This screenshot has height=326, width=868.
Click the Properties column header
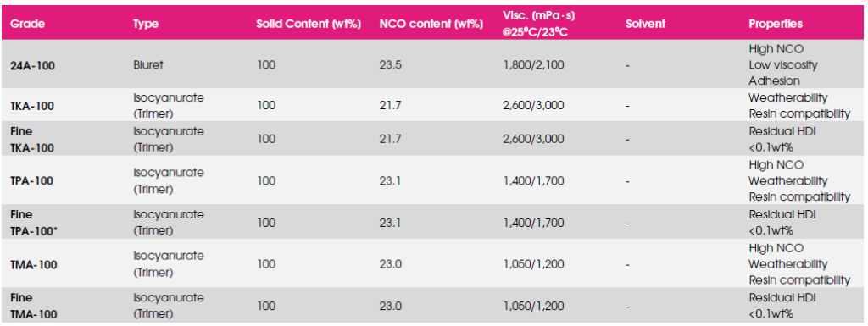(x=776, y=25)
